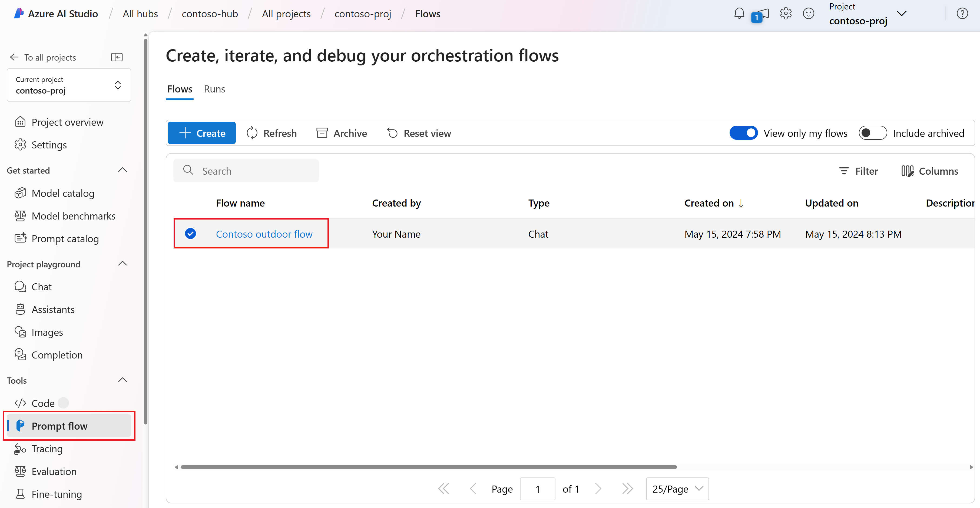Click Reset view
This screenshot has width=980, height=508.
419,133
